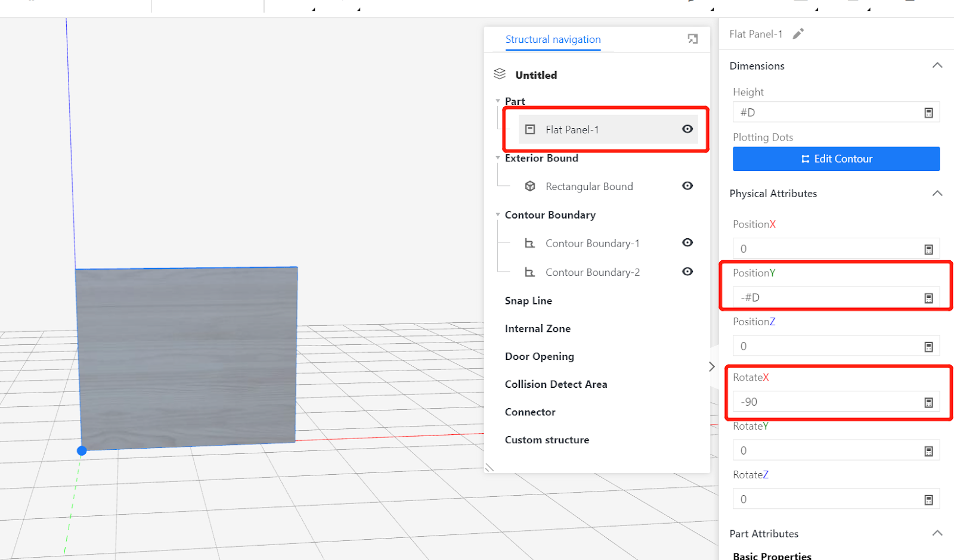Open calculator icon in the Height field

coord(928,113)
